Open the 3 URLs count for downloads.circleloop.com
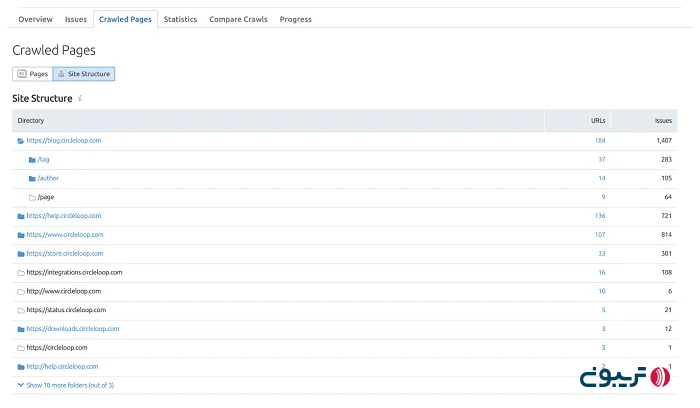This screenshot has height=408, width=700. pos(603,329)
